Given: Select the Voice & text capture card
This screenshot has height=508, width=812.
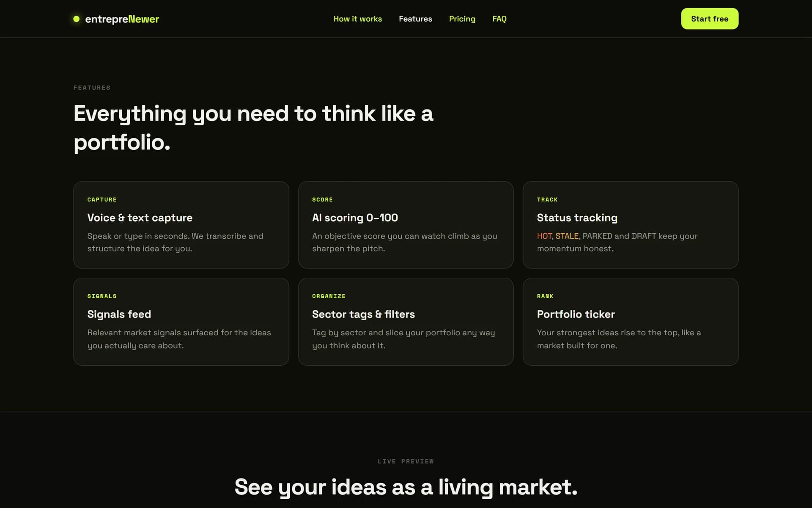Looking at the screenshot, I should (x=181, y=225).
